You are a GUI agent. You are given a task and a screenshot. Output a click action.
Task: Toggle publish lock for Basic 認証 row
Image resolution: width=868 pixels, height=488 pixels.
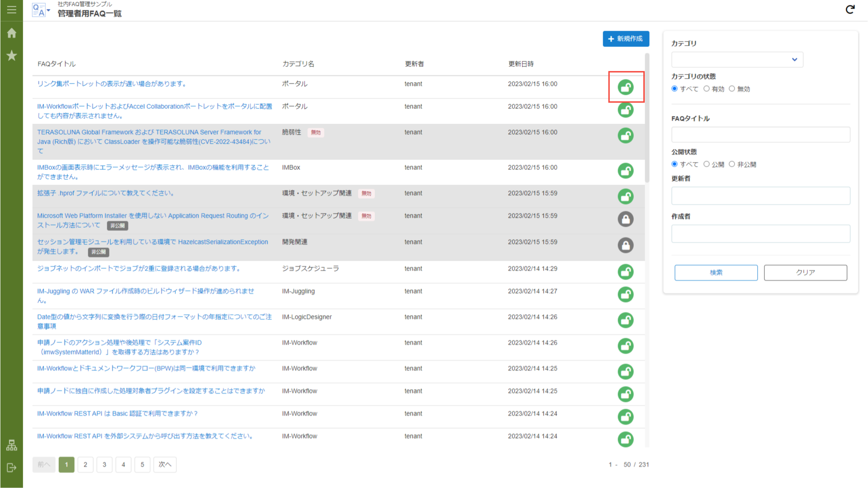point(626,417)
